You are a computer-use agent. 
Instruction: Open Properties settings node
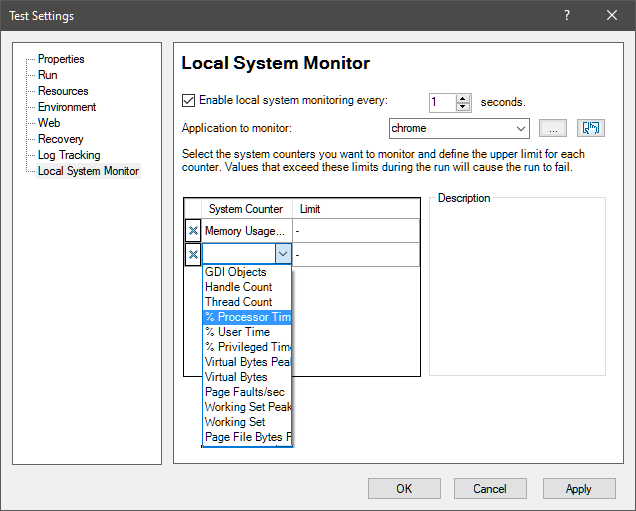61,59
